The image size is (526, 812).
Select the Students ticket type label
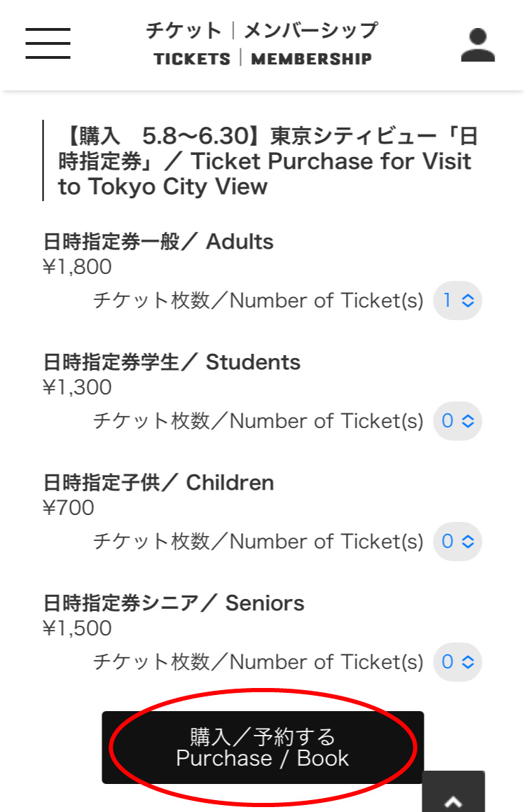pyautogui.click(x=172, y=362)
